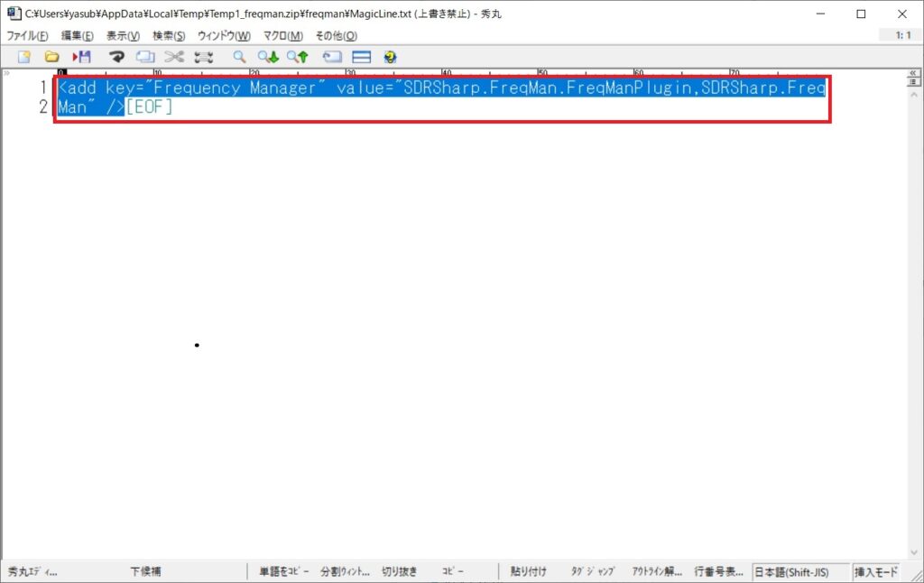Click the scrollbar down arrow
This screenshot has width=924, height=583.
coord(914,552)
